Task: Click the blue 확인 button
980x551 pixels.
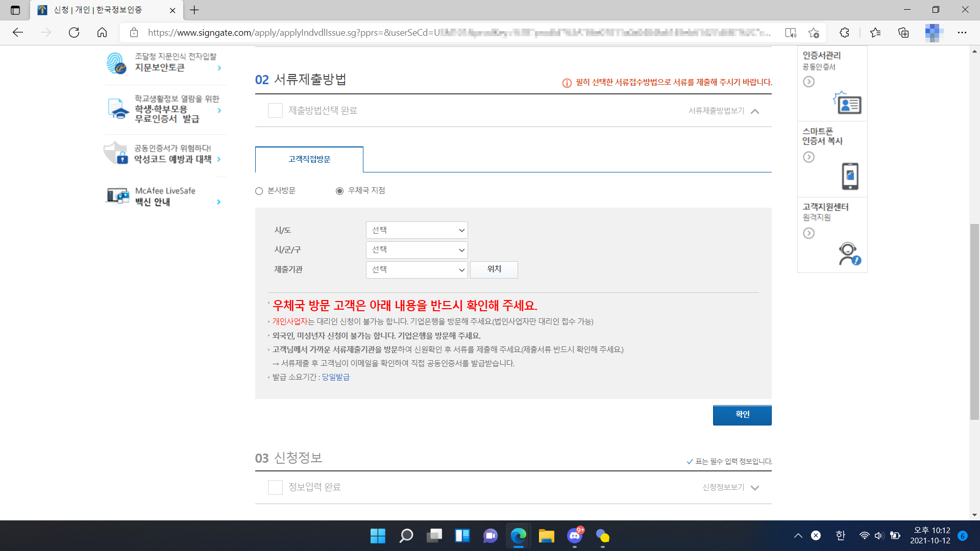Action: [742, 415]
